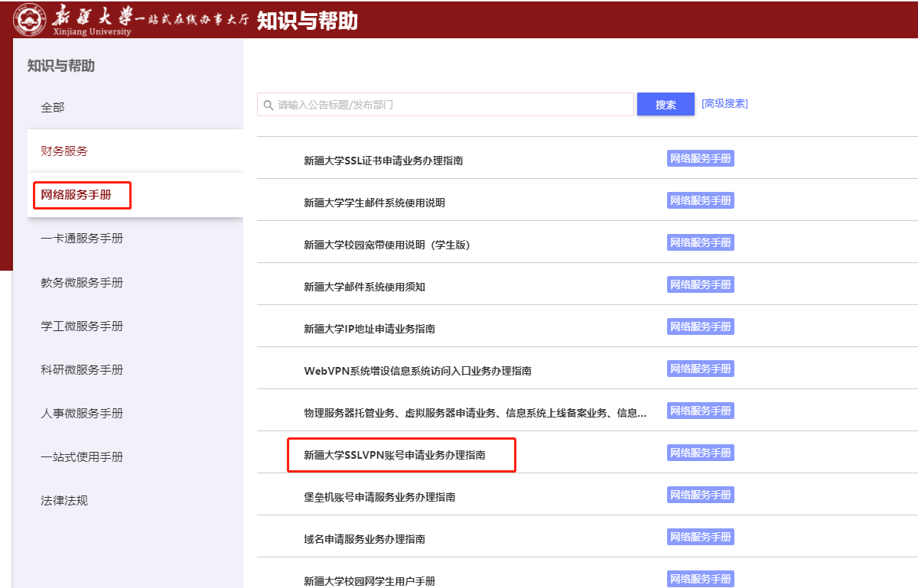This screenshot has height=588, width=918.
Task: Open 法律法规 category
Action: coord(64,501)
